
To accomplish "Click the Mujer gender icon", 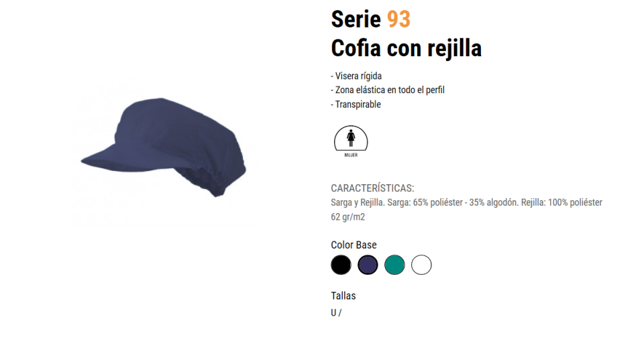I will click(x=351, y=141).
